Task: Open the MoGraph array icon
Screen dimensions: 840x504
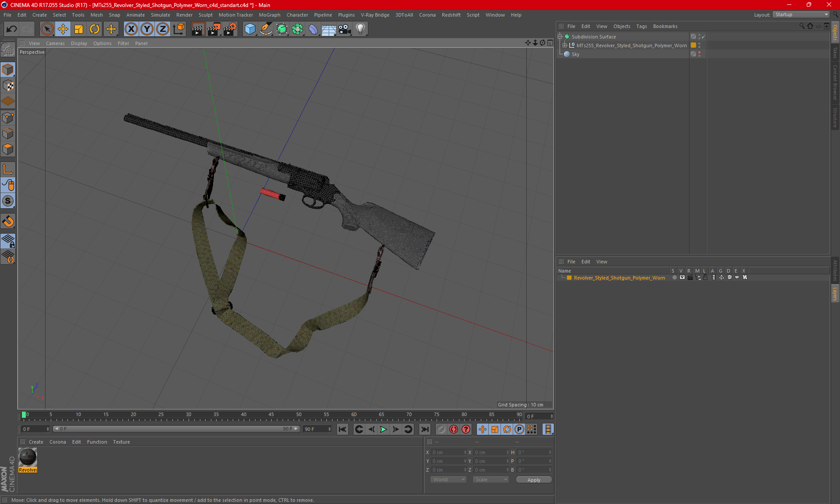Action: coord(298,29)
